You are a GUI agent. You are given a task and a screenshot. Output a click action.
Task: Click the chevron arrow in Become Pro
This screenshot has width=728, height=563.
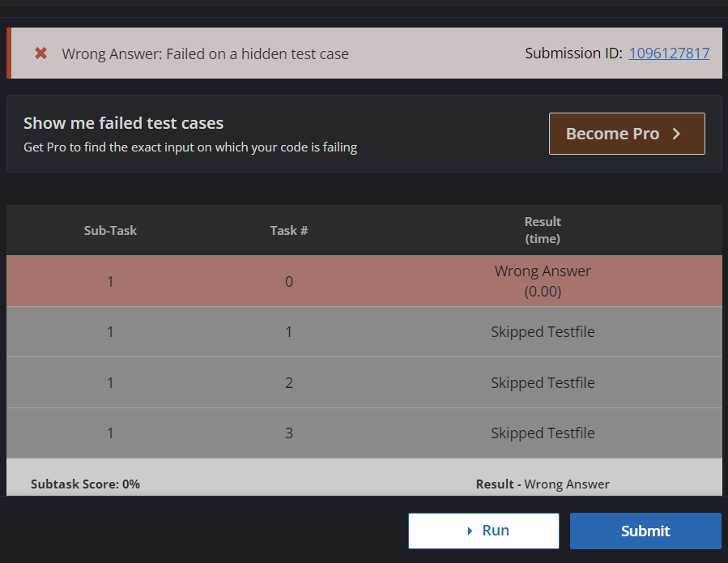tap(676, 134)
